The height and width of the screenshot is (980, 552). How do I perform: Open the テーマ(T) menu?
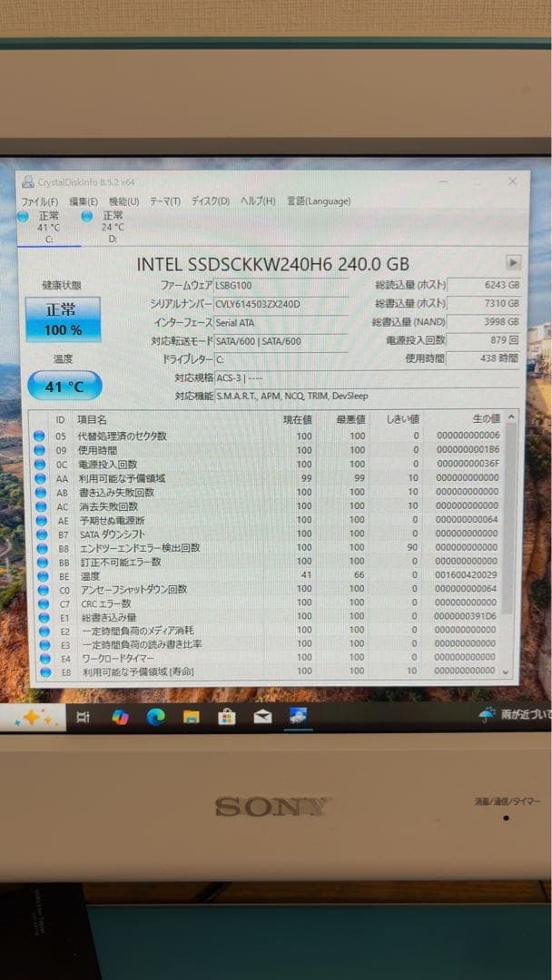point(165,201)
